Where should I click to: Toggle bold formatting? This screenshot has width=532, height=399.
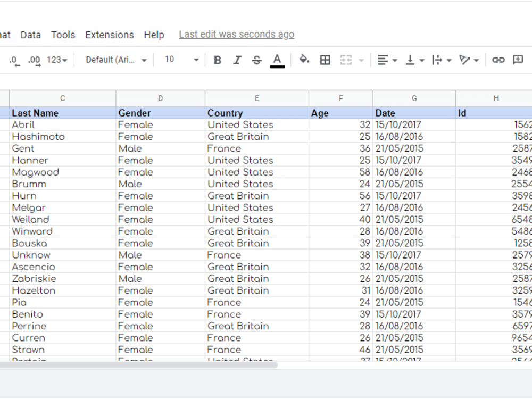click(x=217, y=60)
